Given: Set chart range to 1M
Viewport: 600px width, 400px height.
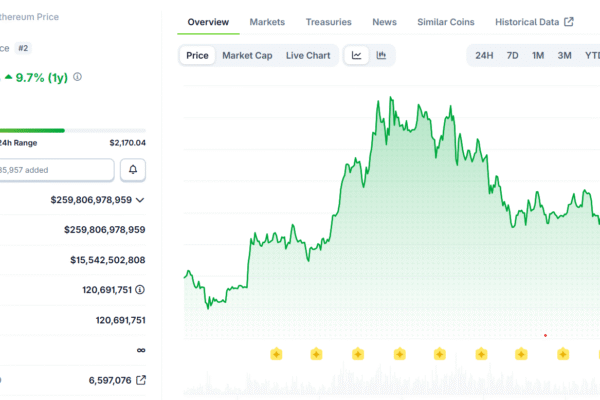Looking at the screenshot, I should pos(538,55).
